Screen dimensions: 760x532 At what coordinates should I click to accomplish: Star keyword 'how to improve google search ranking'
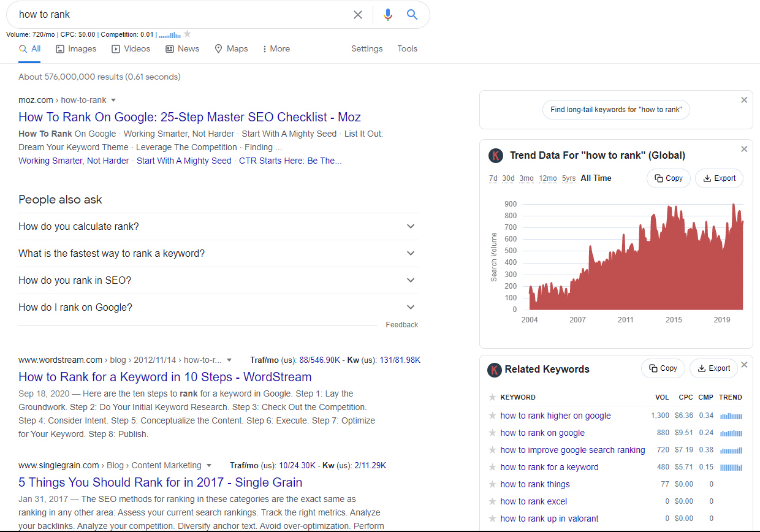[492, 450]
